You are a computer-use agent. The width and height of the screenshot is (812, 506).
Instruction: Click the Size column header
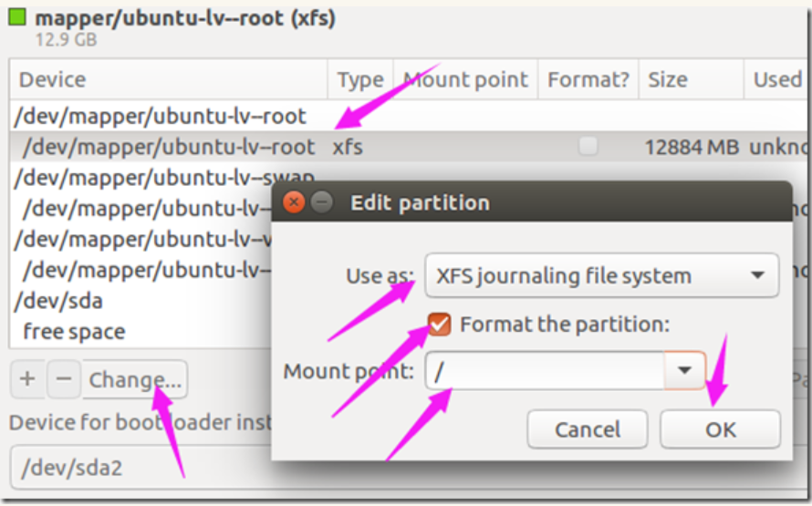coord(691,79)
